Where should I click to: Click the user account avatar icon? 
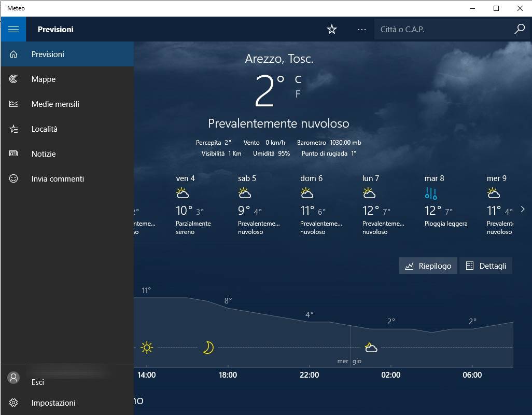[x=13, y=378]
